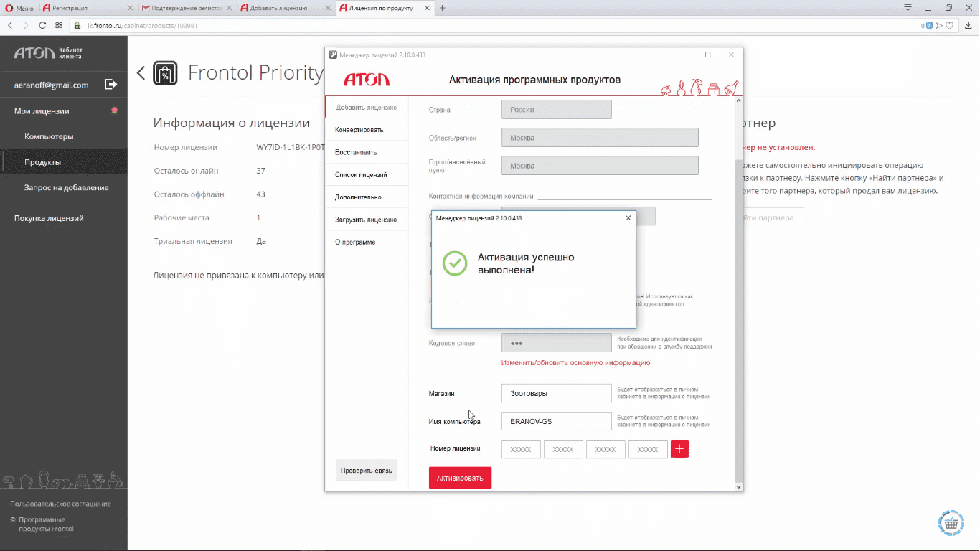980x551 pixels.
Task: Click the ATOL Кабинет клиента logo
Action: point(48,53)
